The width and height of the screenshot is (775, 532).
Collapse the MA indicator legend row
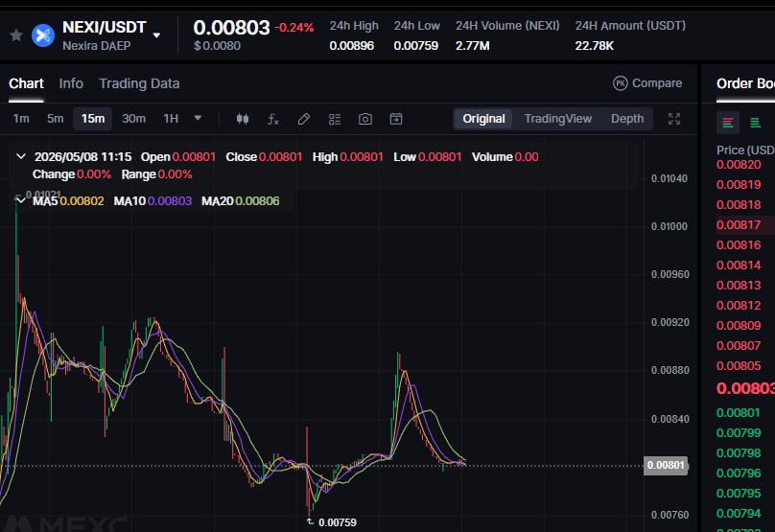20,200
